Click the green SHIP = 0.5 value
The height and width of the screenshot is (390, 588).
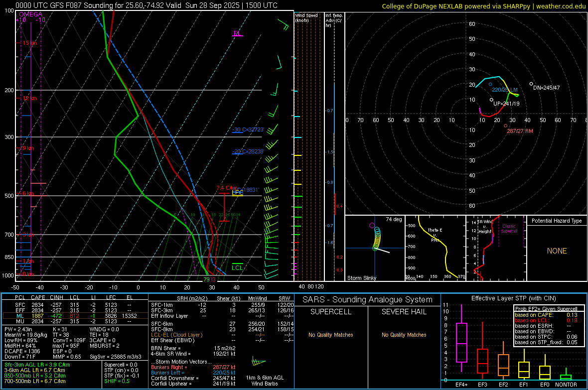click(117, 381)
